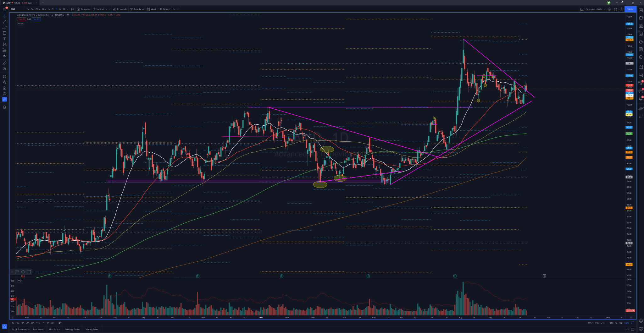The height and width of the screenshot is (333, 644).
Task: Open the select layout grid icon
Action: point(582,9)
